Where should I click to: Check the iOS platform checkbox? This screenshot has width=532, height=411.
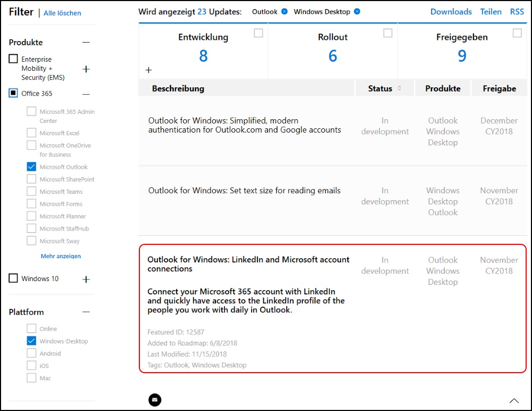point(31,366)
